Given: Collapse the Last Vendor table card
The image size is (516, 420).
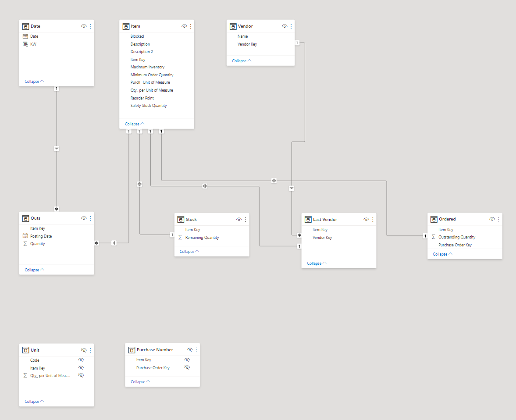Looking at the screenshot, I should coord(317,263).
